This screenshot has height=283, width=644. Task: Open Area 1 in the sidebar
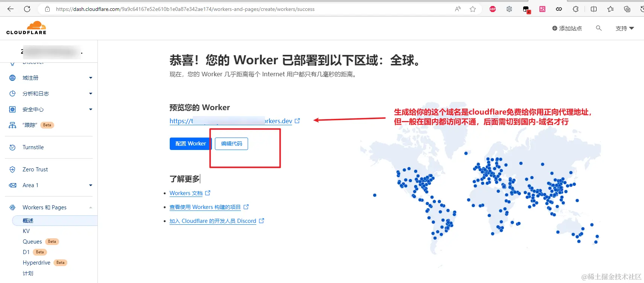(30, 185)
